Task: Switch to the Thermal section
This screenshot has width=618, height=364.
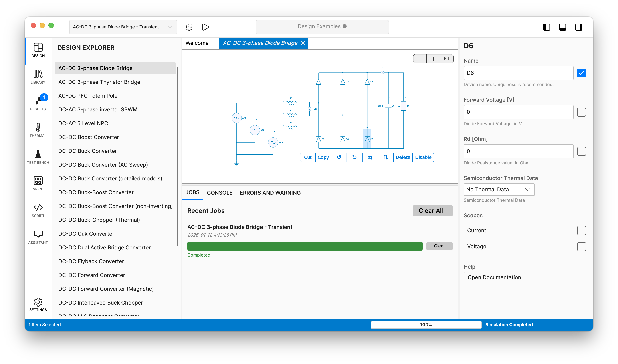Action: 38,130
